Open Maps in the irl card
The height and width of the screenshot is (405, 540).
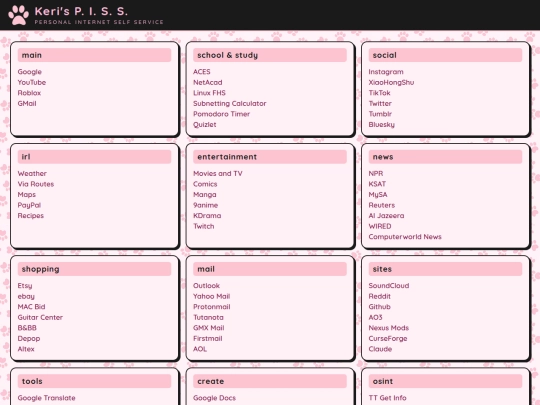coord(27,195)
